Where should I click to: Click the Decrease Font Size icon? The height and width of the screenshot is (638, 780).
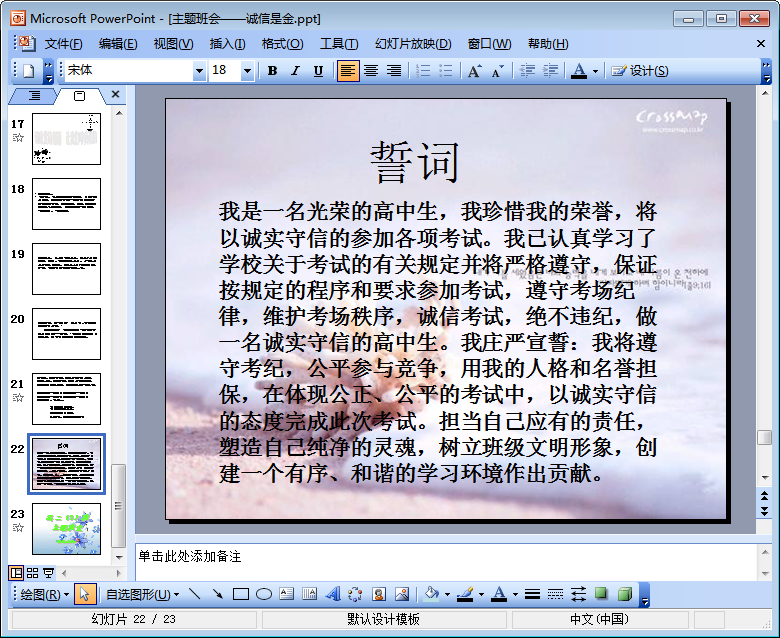(497, 71)
